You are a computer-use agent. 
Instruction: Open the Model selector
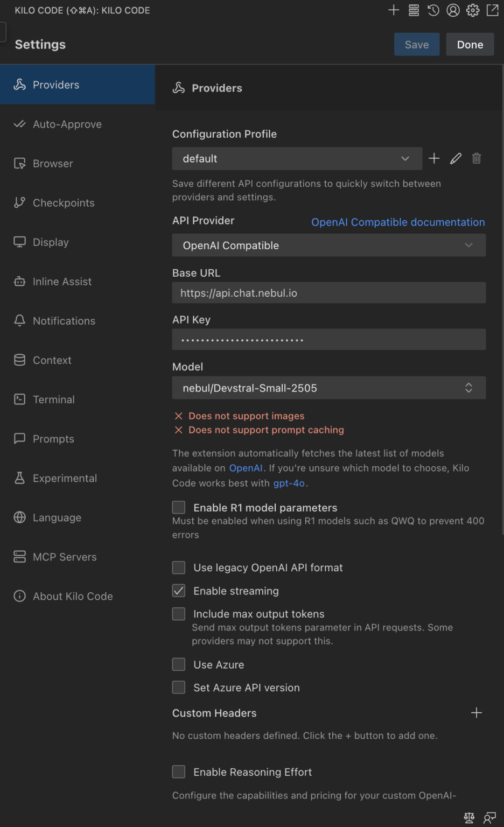pyautogui.click(x=328, y=388)
